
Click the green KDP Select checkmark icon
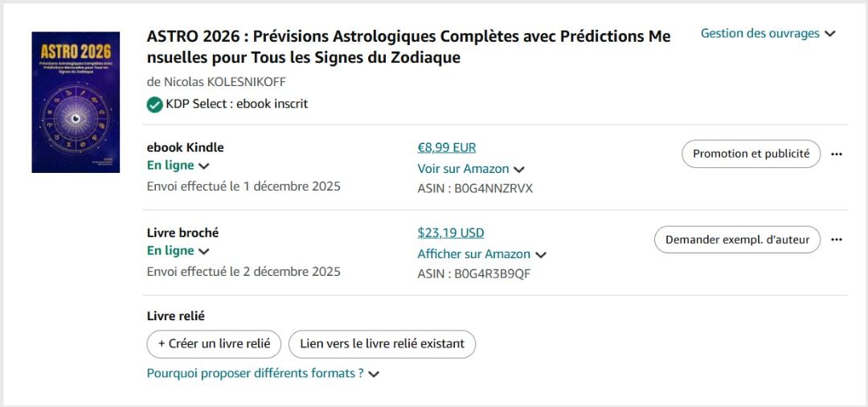[155, 105]
